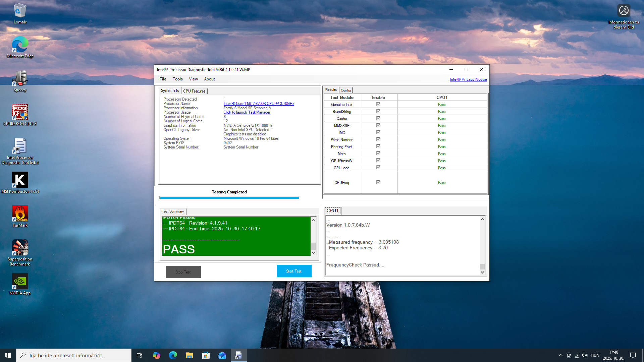This screenshot has height=362, width=644.
Task: Toggle the Prime Number enable checkbox
Action: [378, 139]
